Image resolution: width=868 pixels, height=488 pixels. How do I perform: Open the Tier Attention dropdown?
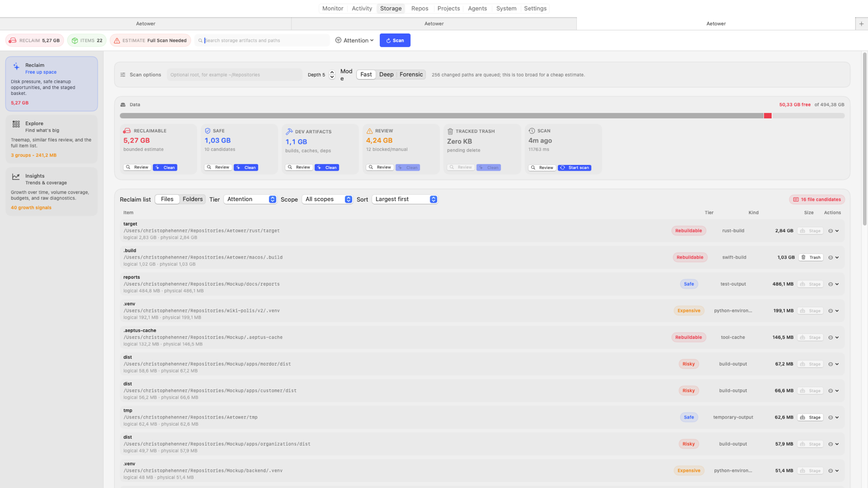click(x=250, y=199)
